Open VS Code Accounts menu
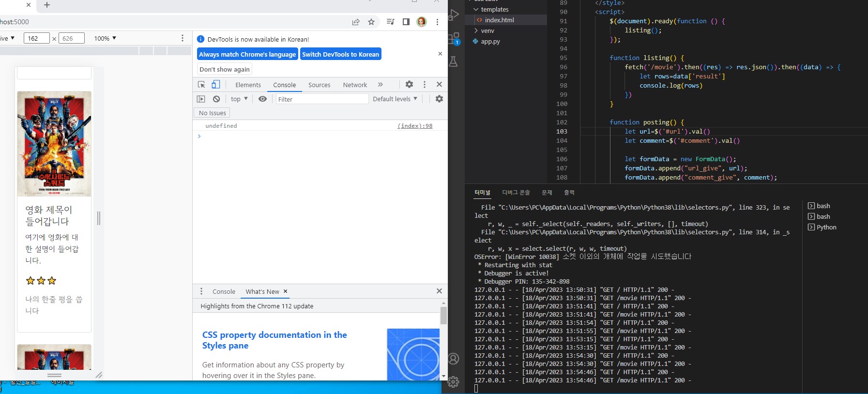The height and width of the screenshot is (394, 868). click(x=454, y=359)
